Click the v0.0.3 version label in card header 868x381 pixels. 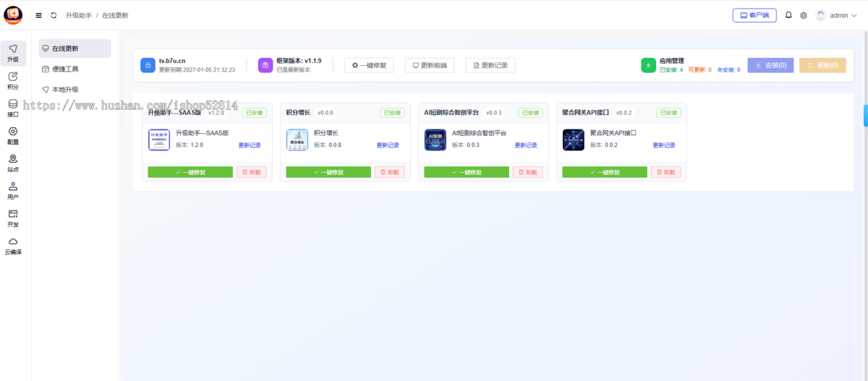point(494,113)
